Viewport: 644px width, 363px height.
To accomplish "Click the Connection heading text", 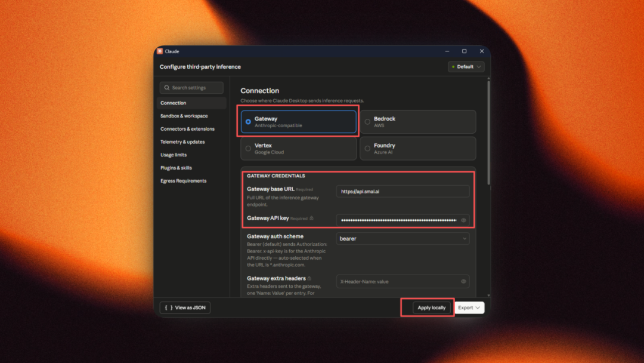I will tap(259, 91).
